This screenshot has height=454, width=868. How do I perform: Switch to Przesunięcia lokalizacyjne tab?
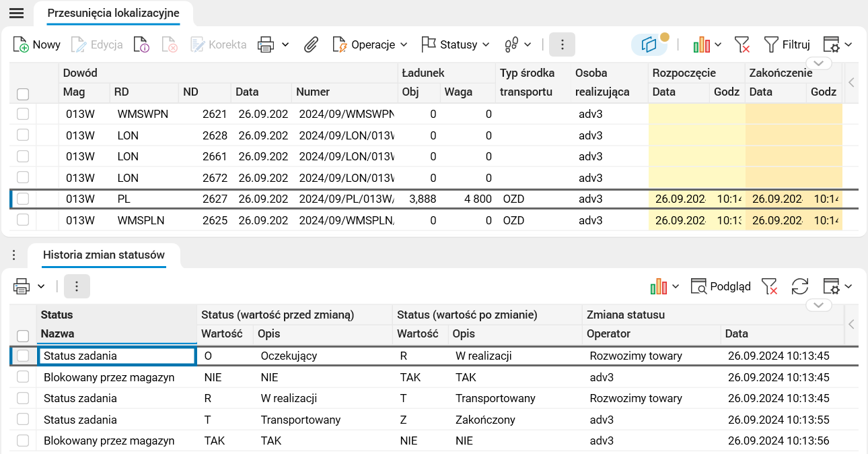pyautogui.click(x=113, y=13)
